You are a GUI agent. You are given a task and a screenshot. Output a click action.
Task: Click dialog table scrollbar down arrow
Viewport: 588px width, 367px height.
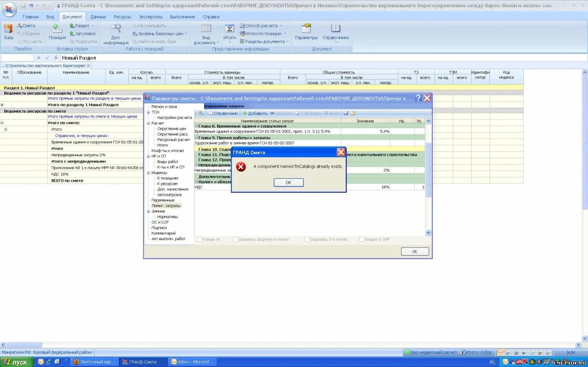[x=428, y=233]
